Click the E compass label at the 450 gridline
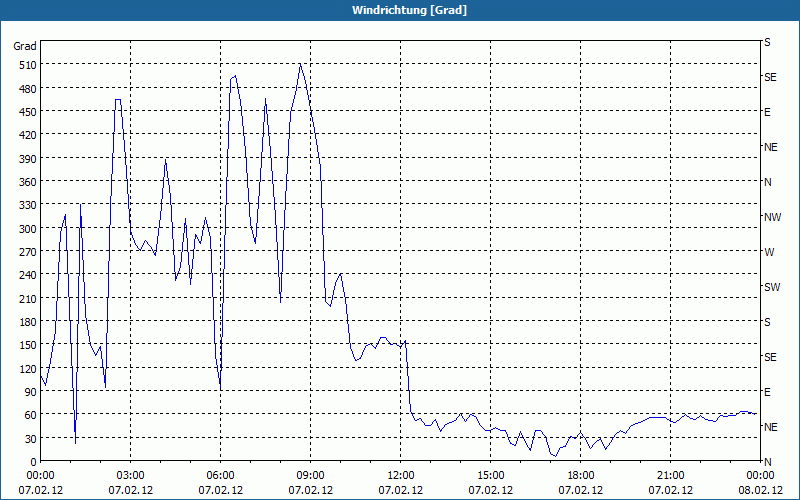The width and height of the screenshot is (800, 500). pos(767,112)
